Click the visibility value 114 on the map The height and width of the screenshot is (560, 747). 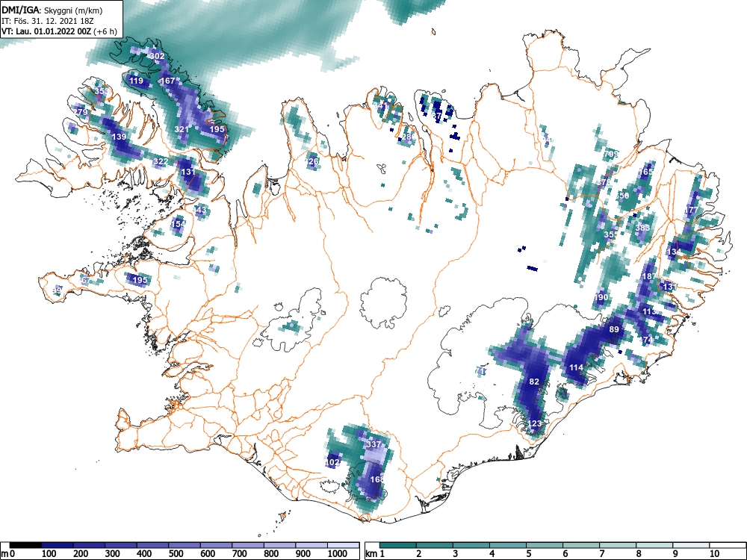[576, 367]
